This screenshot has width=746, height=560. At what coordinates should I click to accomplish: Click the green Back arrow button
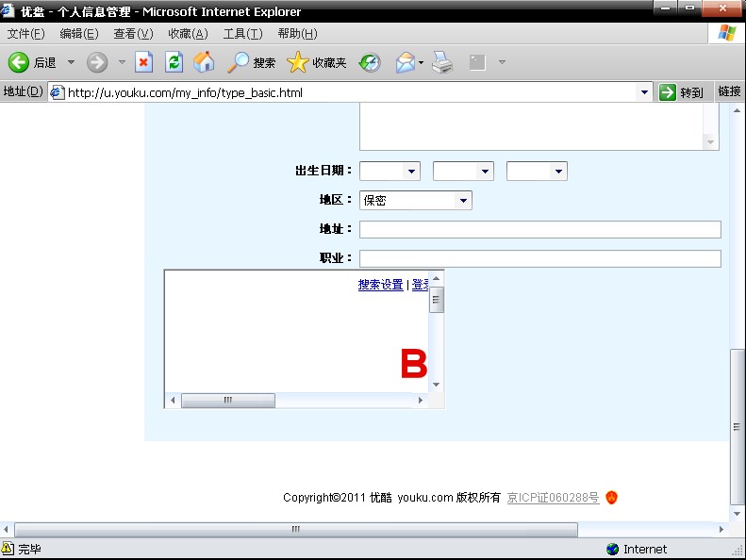19,62
